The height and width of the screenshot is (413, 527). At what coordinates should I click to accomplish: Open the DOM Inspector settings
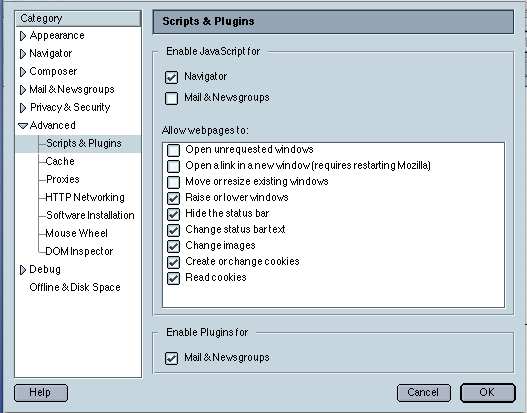[79, 251]
